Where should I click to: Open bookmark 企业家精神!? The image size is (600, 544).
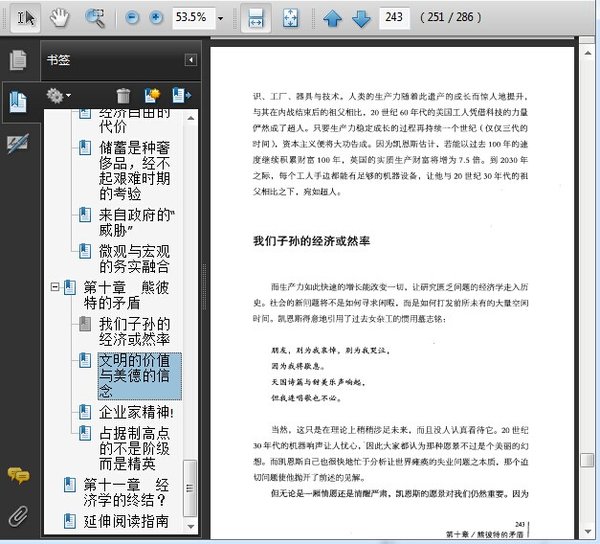click(136, 412)
